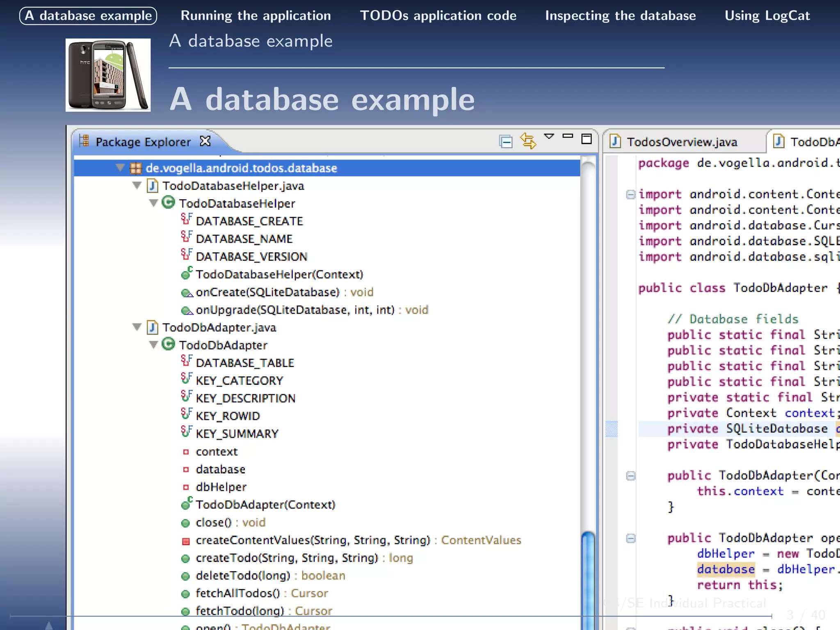This screenshot has height=630, width=840.
Task: Click the createContentValues private method icon
Action: click(186, 541)
